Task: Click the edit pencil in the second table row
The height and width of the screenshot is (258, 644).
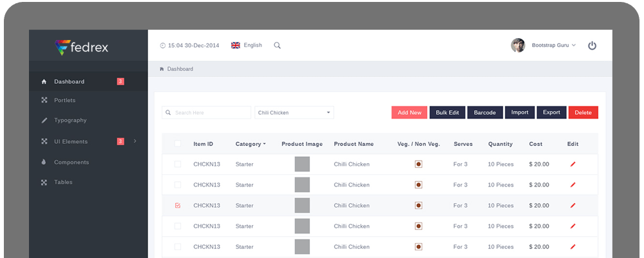Action: coord(573,184)
